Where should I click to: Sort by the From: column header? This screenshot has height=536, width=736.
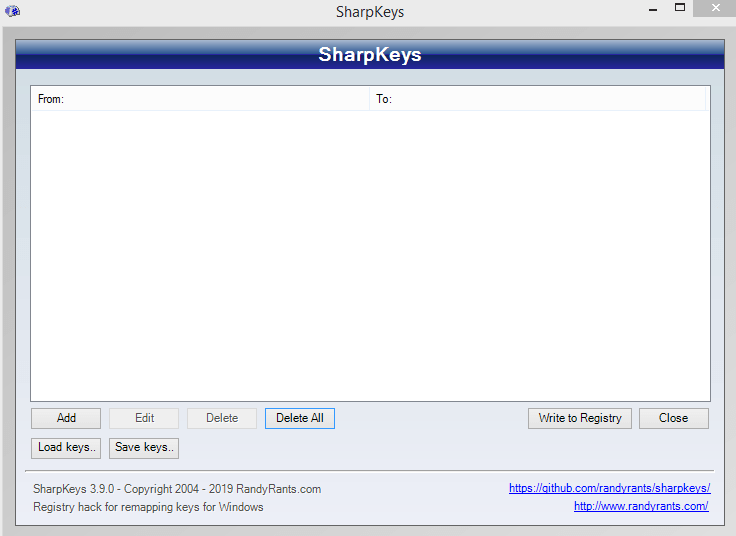point(200,99)
